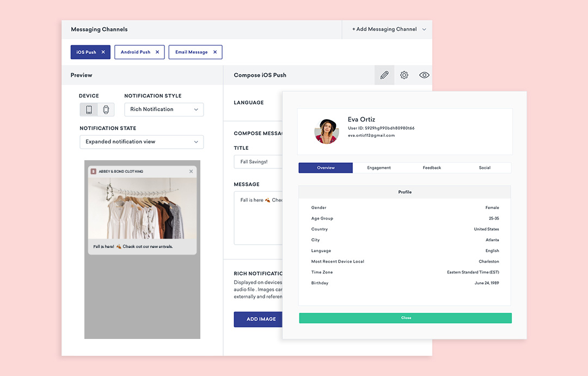Open the gear settings icon
The width and height of the screenshot is (588, 376).
pos(404,75)
